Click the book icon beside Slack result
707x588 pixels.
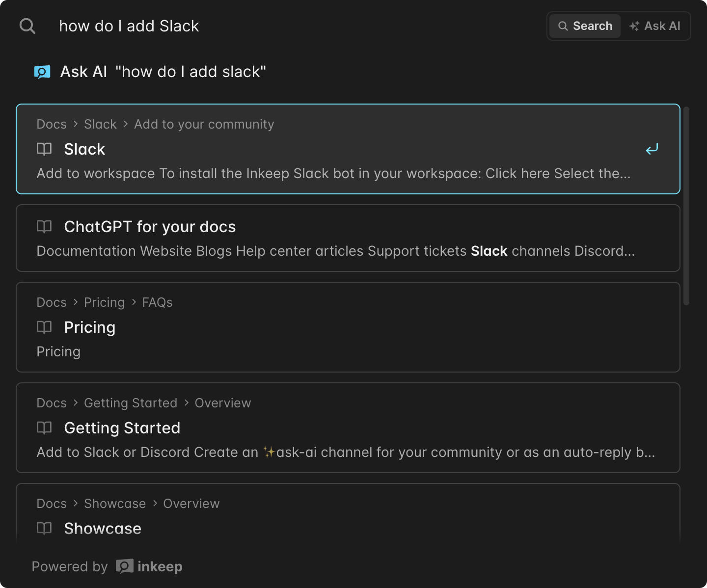click(44, 149)
